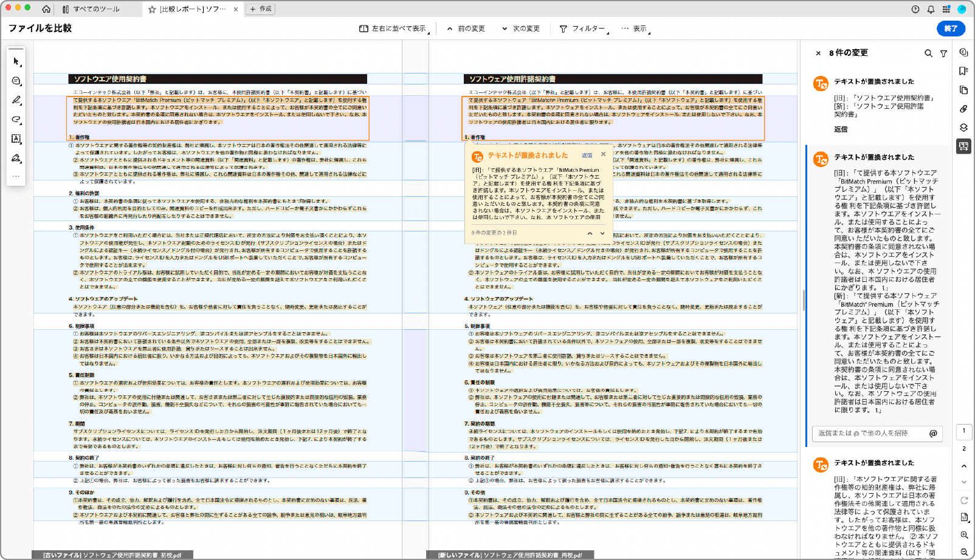The width and height of the screenshot is (975, 560).
Task: Open the layers panel in right sidebar
Action: [963, 128]
